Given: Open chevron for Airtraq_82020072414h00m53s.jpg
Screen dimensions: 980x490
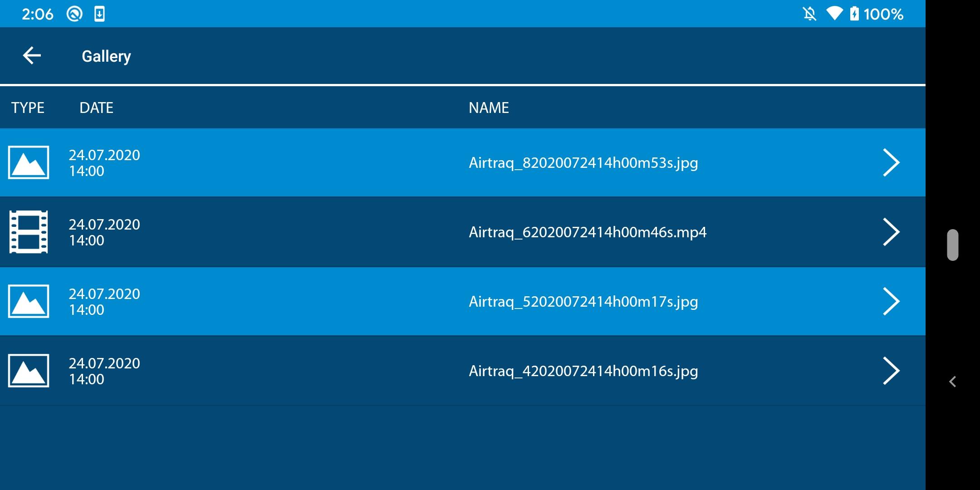Looking at the screenshot, I should 891,162.
